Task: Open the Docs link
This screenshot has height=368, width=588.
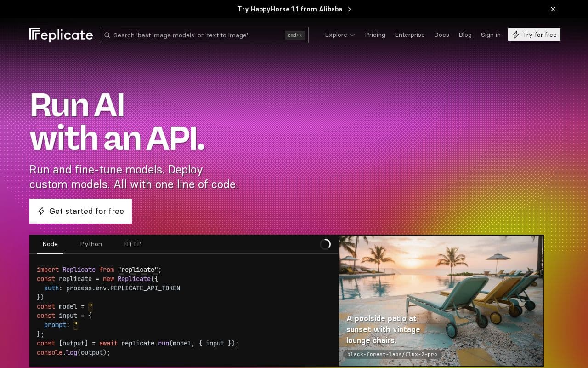Action: 441,34
